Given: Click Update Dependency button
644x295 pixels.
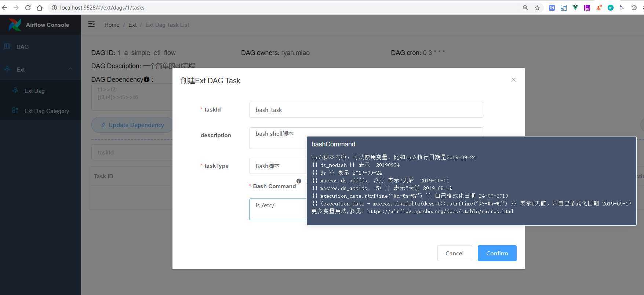Looking at the screenshot, I should pyautogui.click(x=132, y=125).
